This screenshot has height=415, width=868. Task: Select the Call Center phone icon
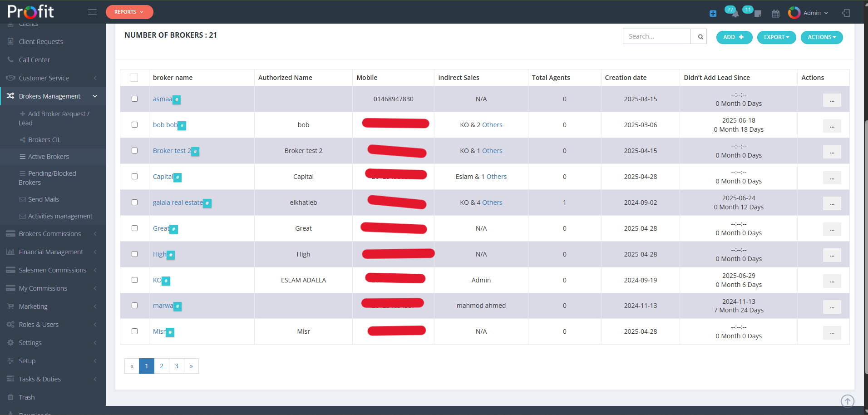10,59
